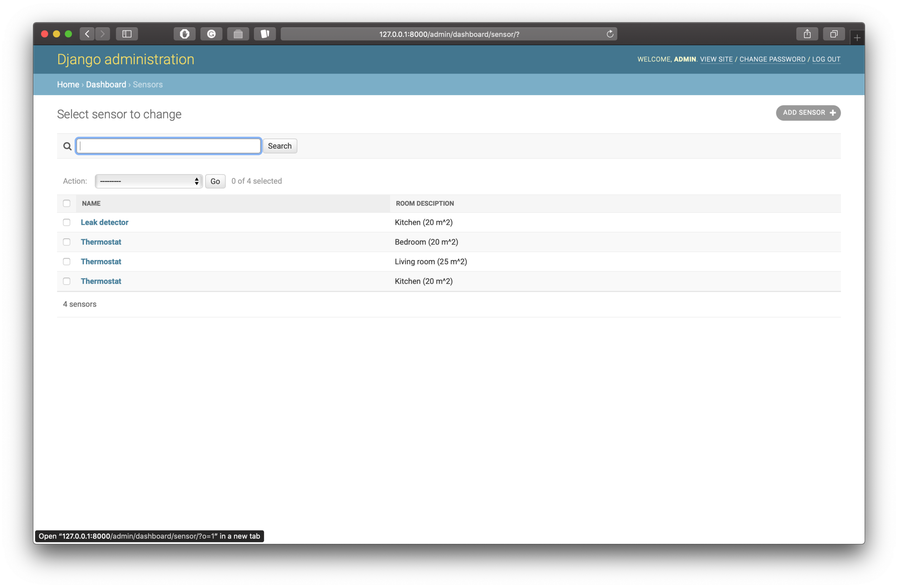Select all sensors with the header checkbox
Viewport: 898px width, 588px height.
click(x=67, y=203)
